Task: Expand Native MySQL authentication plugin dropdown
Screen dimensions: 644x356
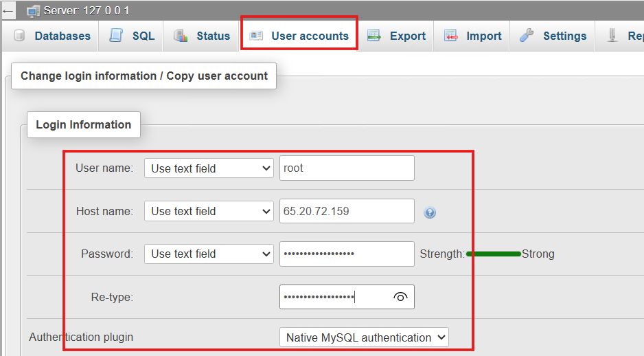Action: click(364, 337)
